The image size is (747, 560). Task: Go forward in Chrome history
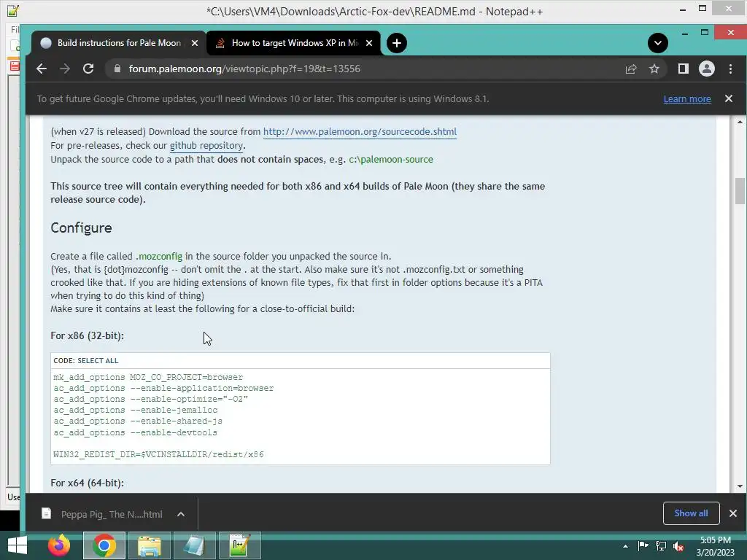click(x=65, y=69)
